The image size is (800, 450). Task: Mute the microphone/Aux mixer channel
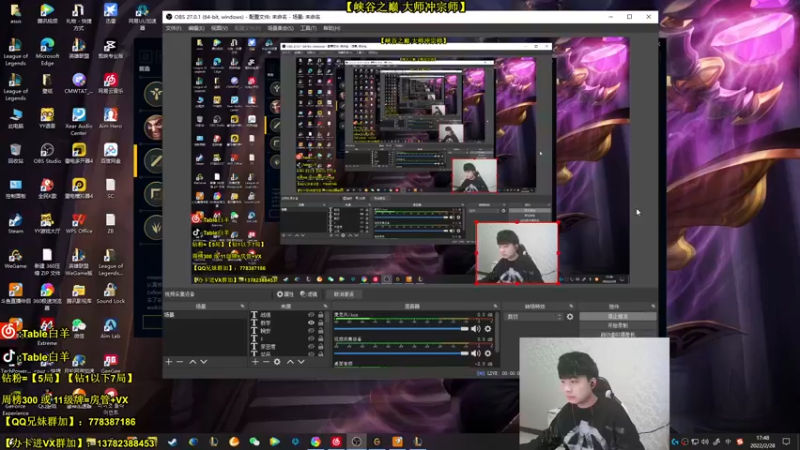(476, 329)
